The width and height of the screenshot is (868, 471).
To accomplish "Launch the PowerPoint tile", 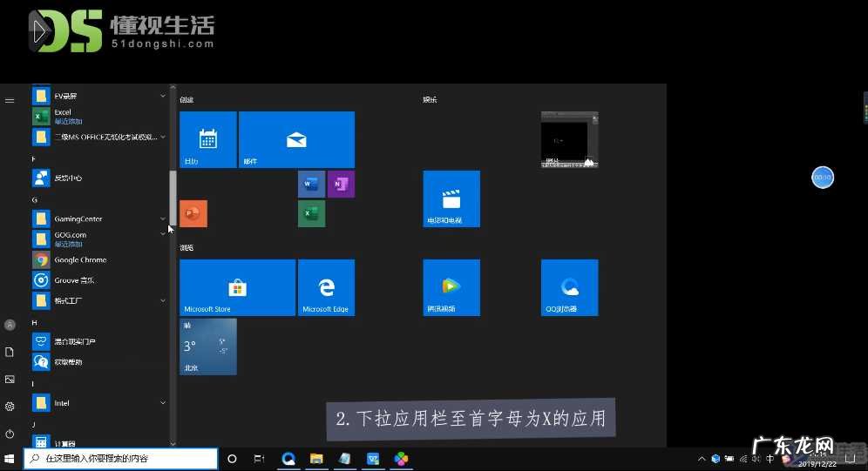I will pos(193,213).
